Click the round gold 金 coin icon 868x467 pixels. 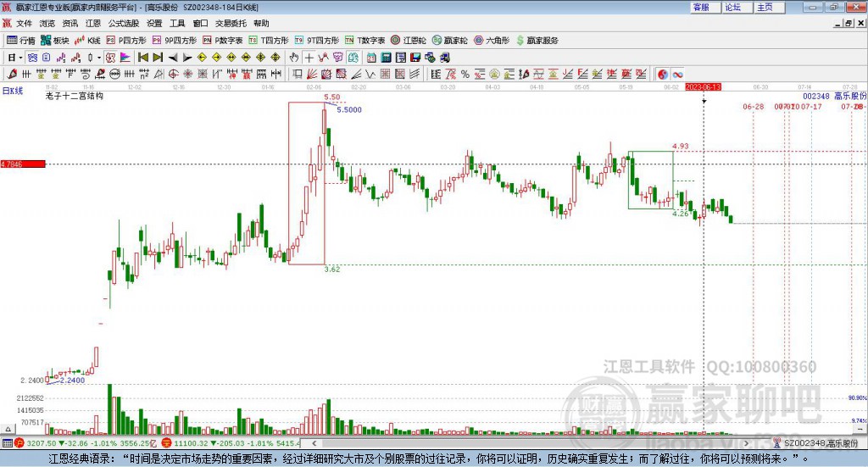pos(494,74)
